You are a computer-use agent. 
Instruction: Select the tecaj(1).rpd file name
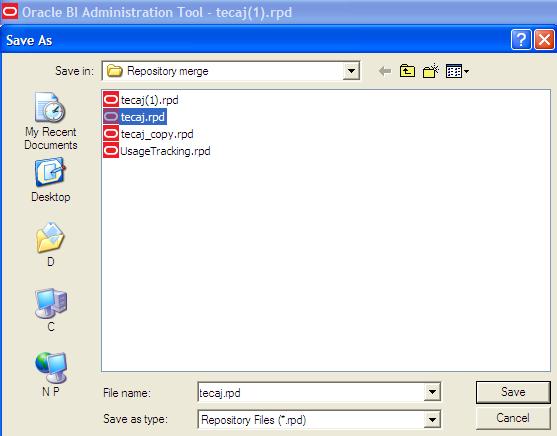pos(150,100)
